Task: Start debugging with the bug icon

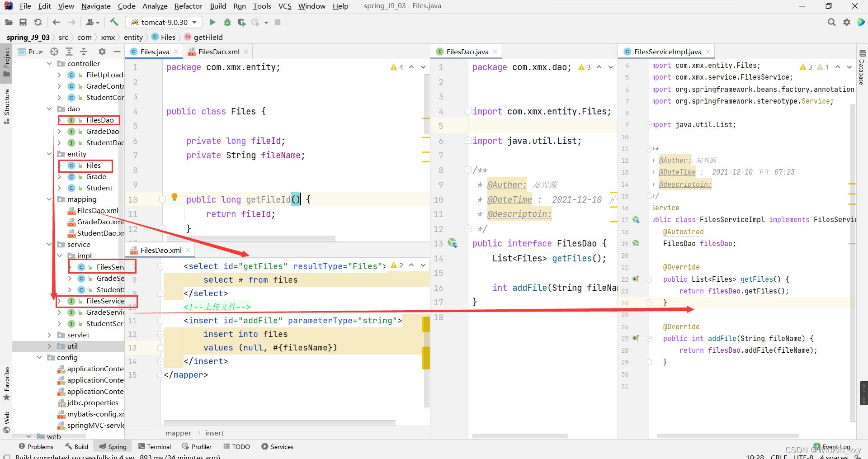Action: pyautogui.click(x=227, y=22)
